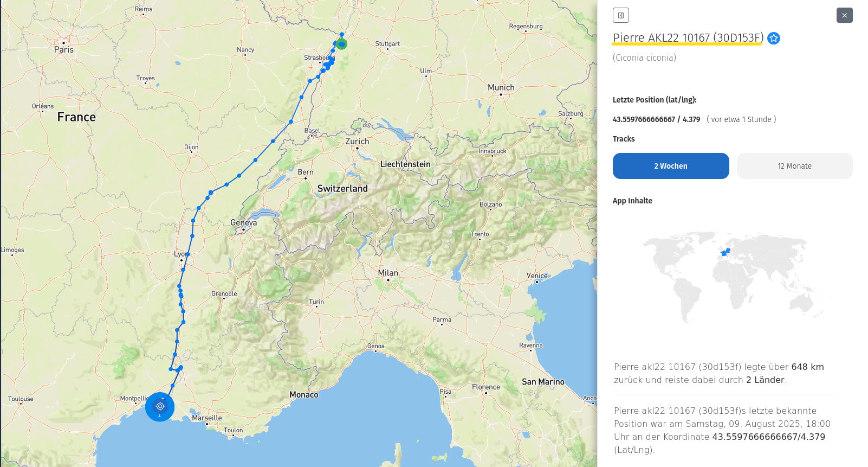The width and height of the screenshot is (868, 467).
Task: Switch tracks to the 2 Wochen tab
Action: point(671,166)
